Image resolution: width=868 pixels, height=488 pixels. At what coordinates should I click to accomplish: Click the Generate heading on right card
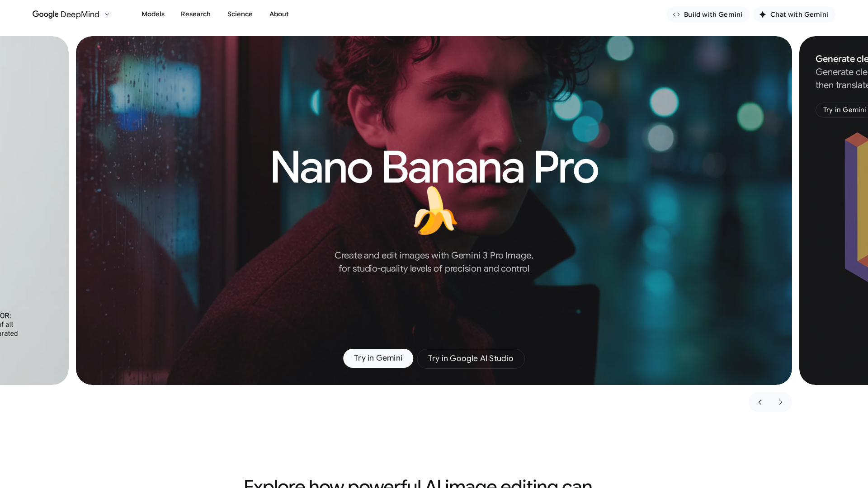[842, 59]
